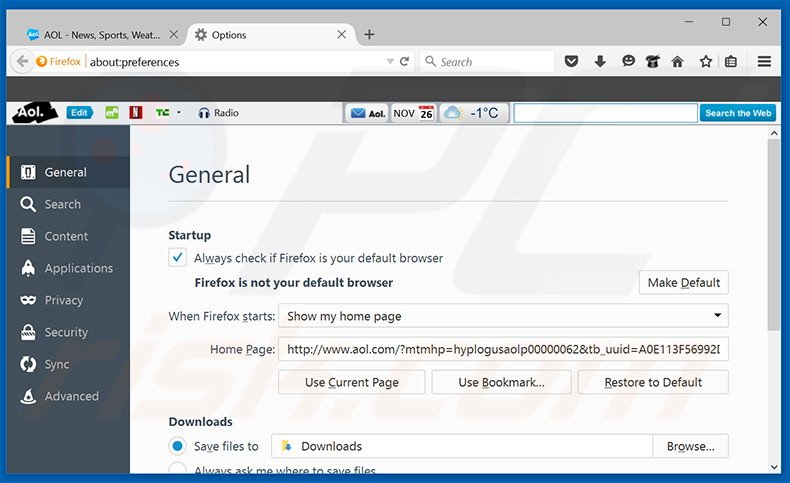Open a new tab with plus button

(x=369, y=34)
